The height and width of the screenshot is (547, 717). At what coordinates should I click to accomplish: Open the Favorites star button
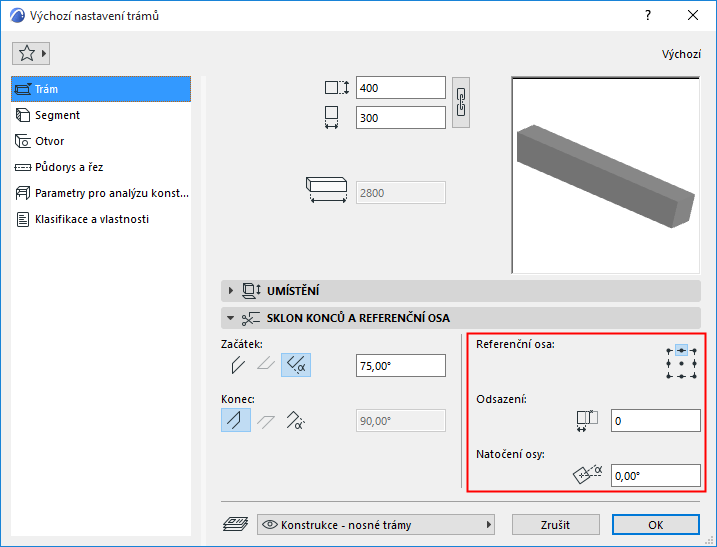pyautogui.click(x=31, y=54)
